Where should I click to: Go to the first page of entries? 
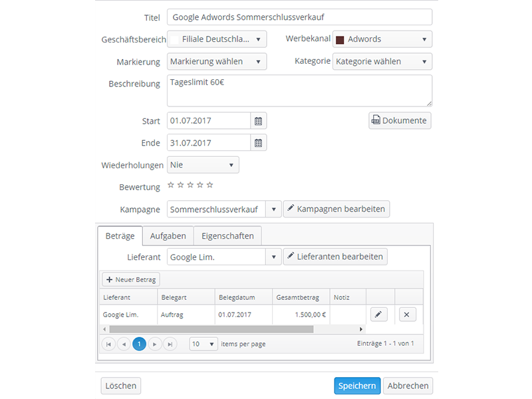pos(108,344)
